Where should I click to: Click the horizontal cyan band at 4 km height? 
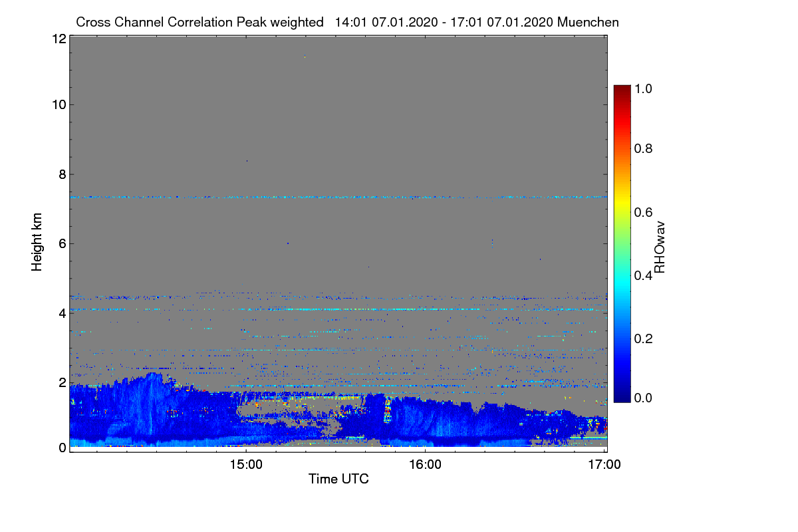click(x=338, y=309)
